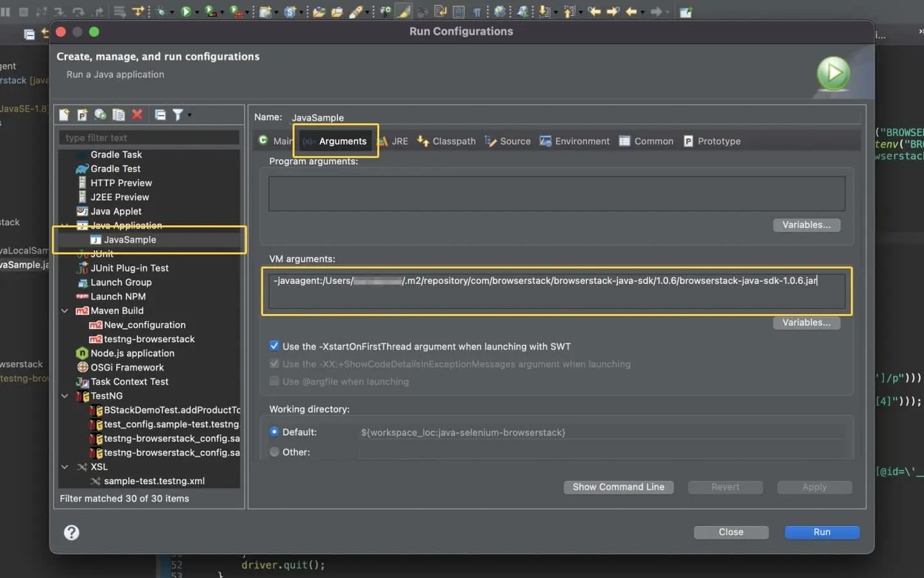Image resolution: width=924 pixels, height=578 pixels.
Task: Toggle the -XstartOnFirstThread SWT checkbox
Action: tap(275, 346)
